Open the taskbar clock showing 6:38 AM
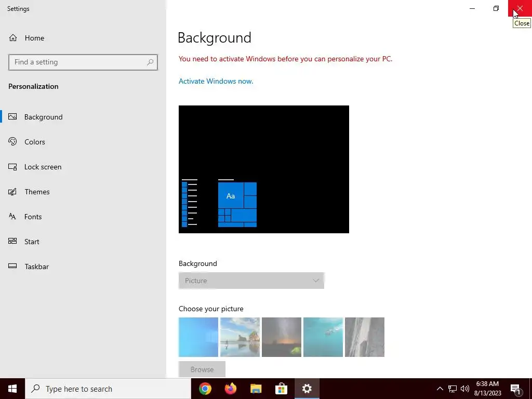This screenshot has width=532, height=399. tap(487, 389)
